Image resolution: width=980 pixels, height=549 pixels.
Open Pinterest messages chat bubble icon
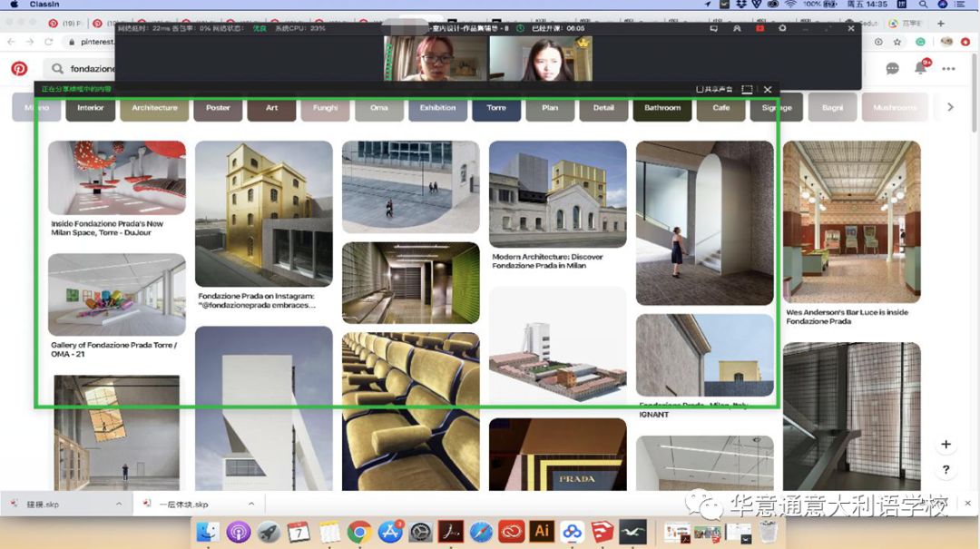pos(892,68)
